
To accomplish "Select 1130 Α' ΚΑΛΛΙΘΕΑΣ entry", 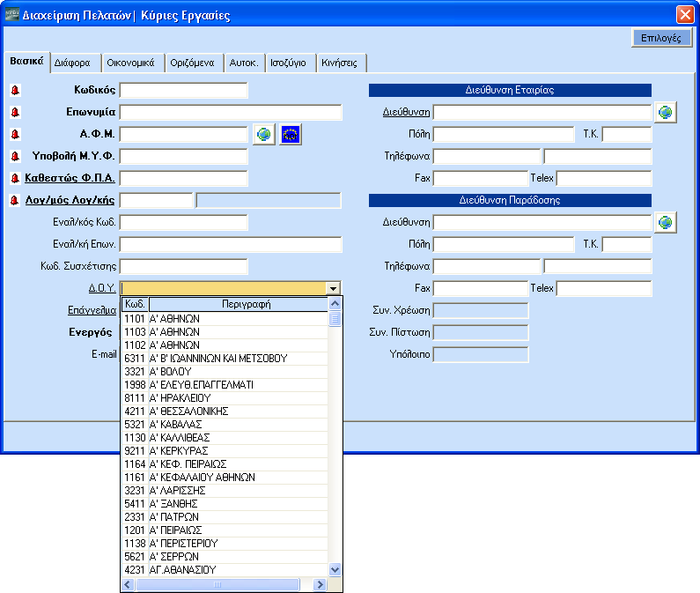I will click(225, 438).
